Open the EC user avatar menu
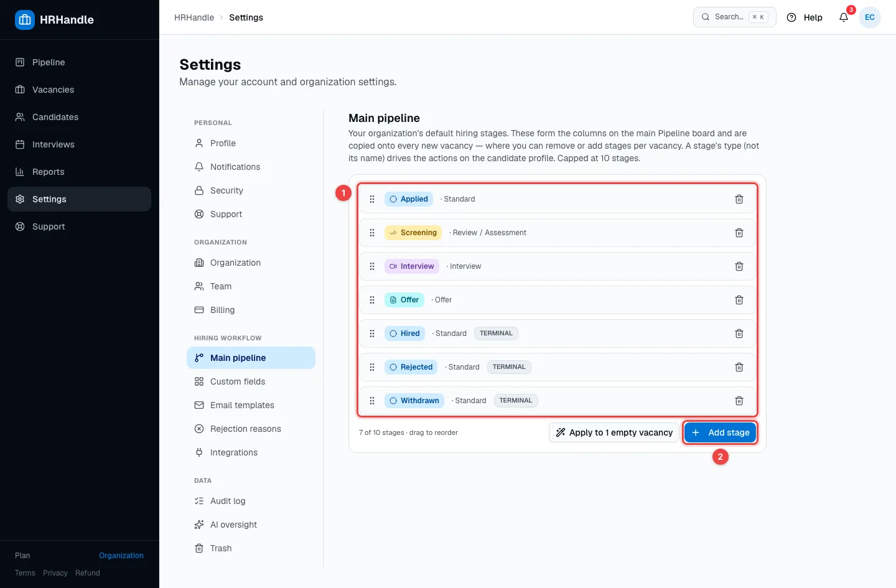Viewport: 896px width, 588px height. pos(870,17)
